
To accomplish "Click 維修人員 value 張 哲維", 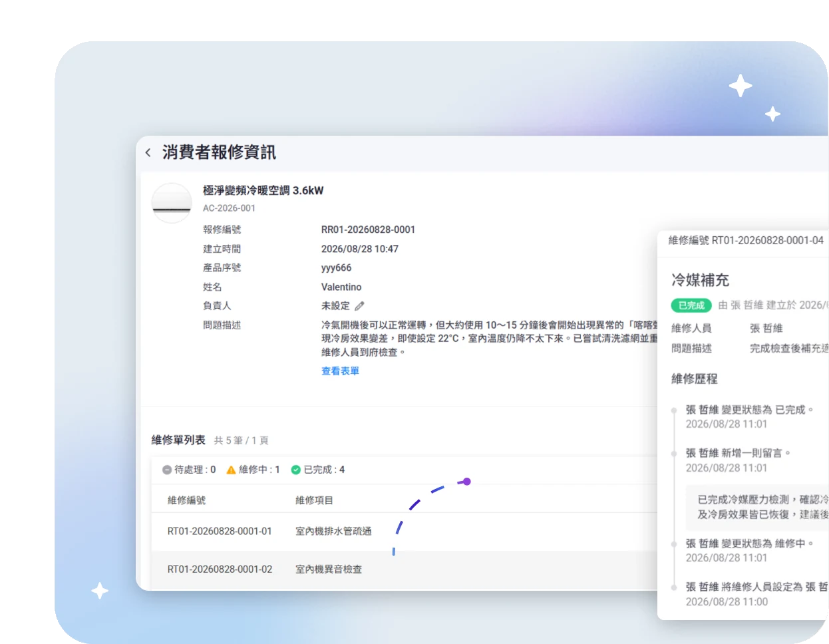I will coord(766,328).
